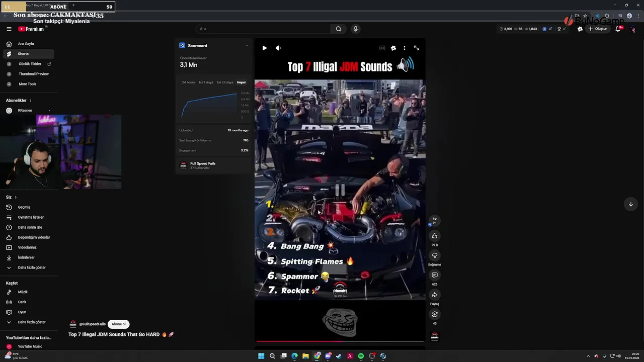Select the 24 hours range tab
The image size is (644, 362).
click(188, 82)
